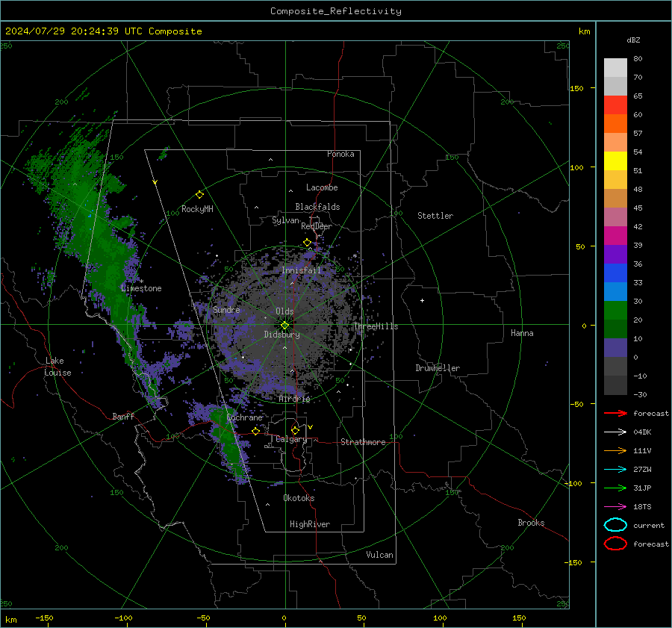Click the cyan current ellipse icon
Screen dimensions: 672x628
[615, 525]
